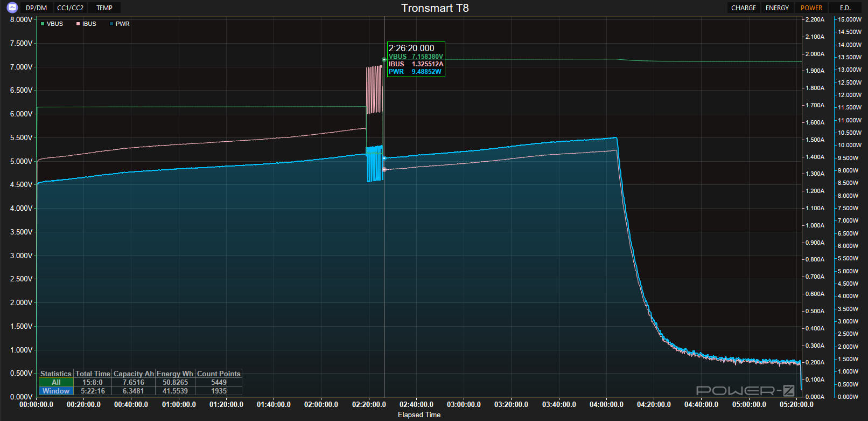Screen dimensions: 868x421
Task: Switch to the CHARGE view tab
Action: click(x=744, y=8)
